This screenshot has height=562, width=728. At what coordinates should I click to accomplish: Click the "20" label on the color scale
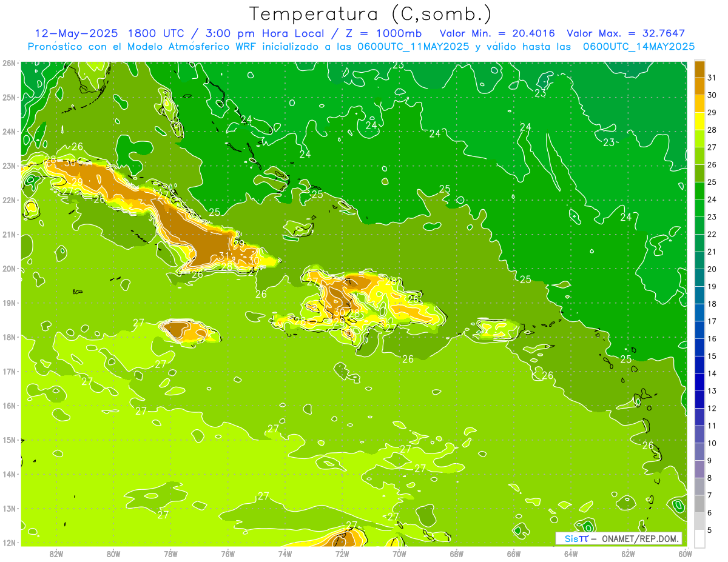coord(712,269)
